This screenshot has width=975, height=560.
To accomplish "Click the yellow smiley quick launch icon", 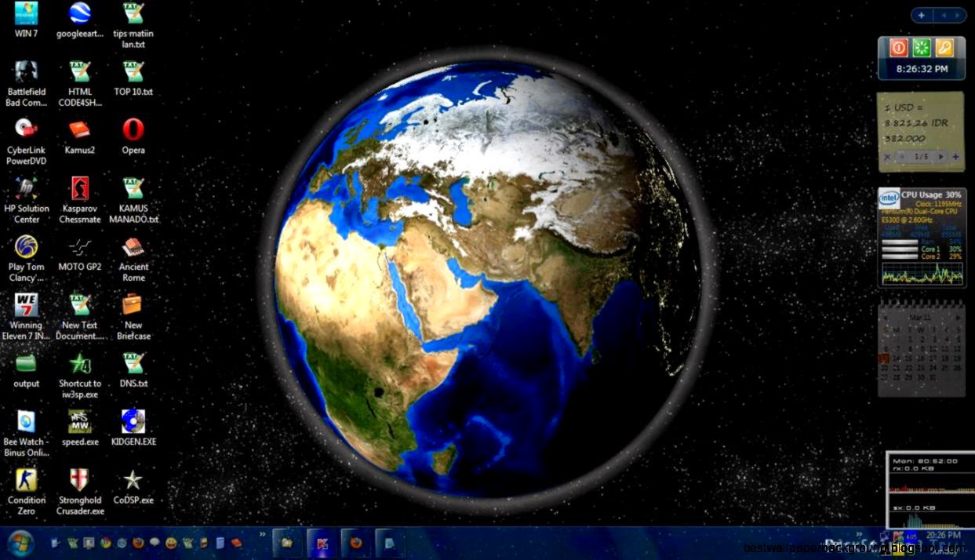I will pyautogui.click(x=171, y=543).
